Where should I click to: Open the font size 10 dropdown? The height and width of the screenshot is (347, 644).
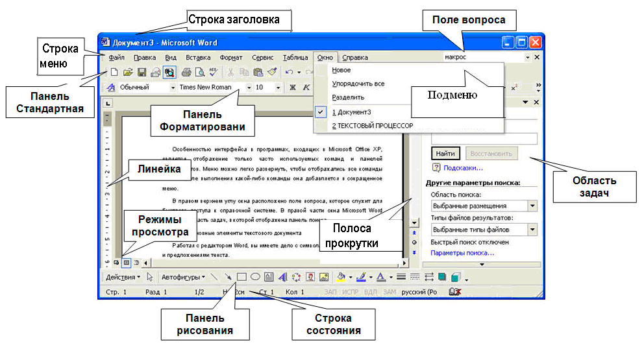[x=278, y=88]
